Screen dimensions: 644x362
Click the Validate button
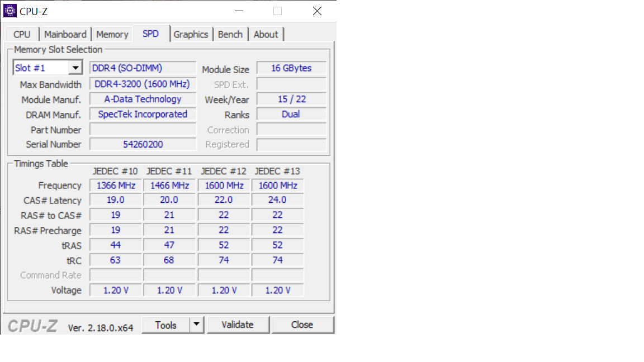pos(238,325)
